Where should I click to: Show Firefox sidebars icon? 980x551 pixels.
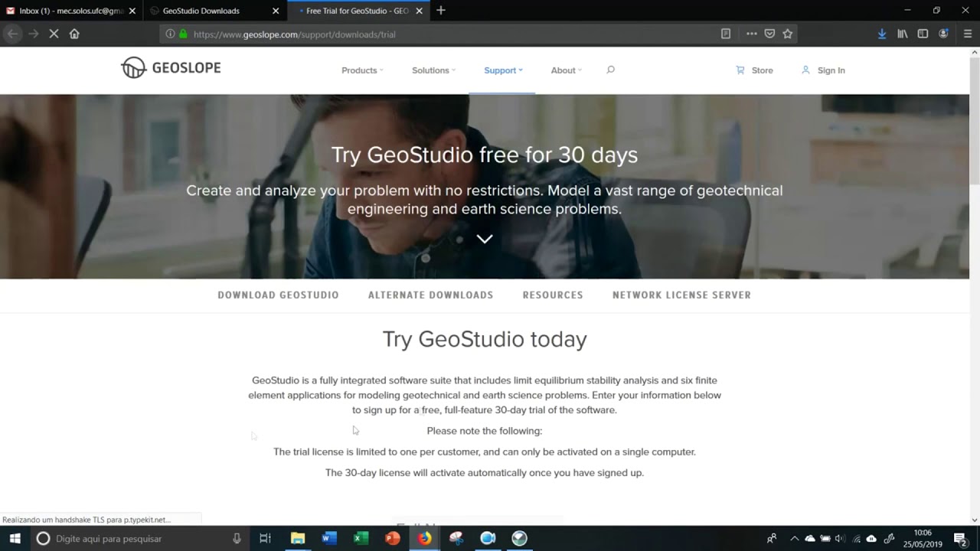click(923, 34)
